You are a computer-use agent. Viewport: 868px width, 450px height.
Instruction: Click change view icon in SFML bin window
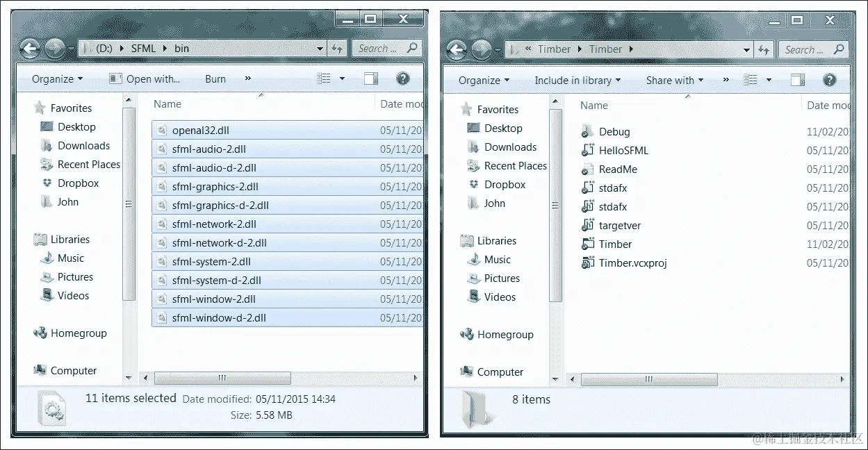(x=324, y=78)
